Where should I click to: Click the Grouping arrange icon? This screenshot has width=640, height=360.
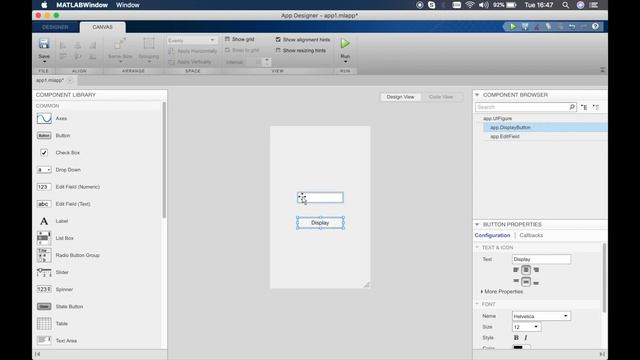coord(149,44)
